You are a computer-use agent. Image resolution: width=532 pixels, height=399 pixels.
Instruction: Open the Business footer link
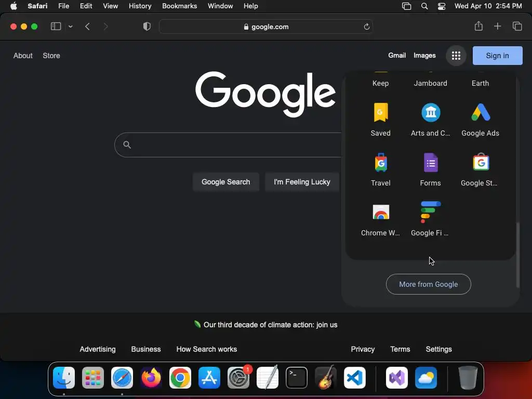pos(146,349)
